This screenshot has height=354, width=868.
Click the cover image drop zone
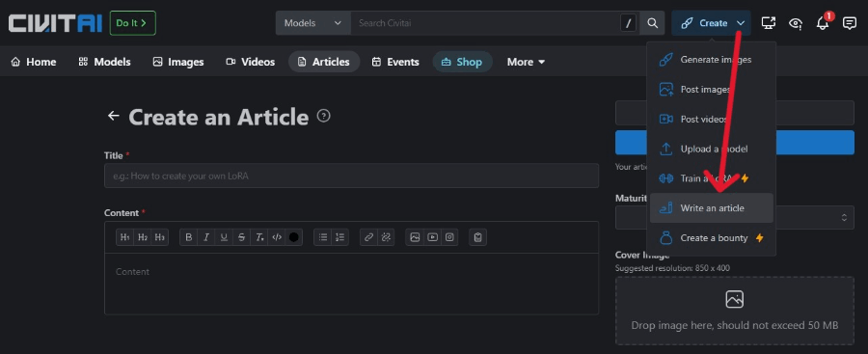click(735, 311)
